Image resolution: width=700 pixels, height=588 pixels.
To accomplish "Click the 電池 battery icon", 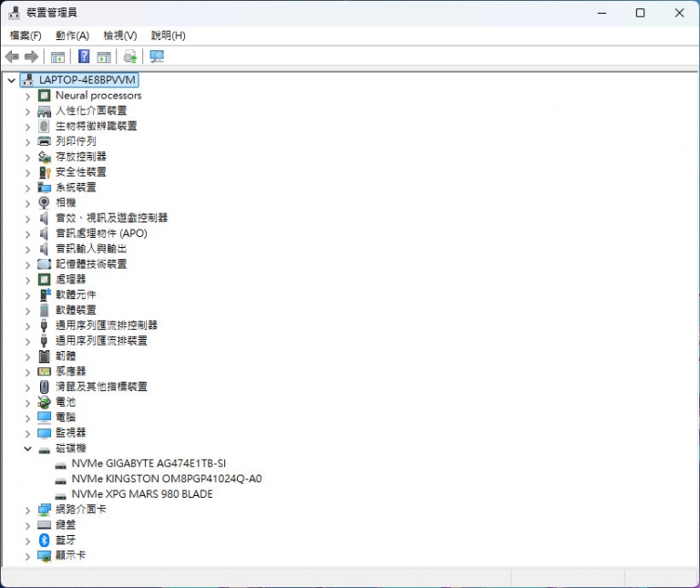I will [x=44, y=402].
